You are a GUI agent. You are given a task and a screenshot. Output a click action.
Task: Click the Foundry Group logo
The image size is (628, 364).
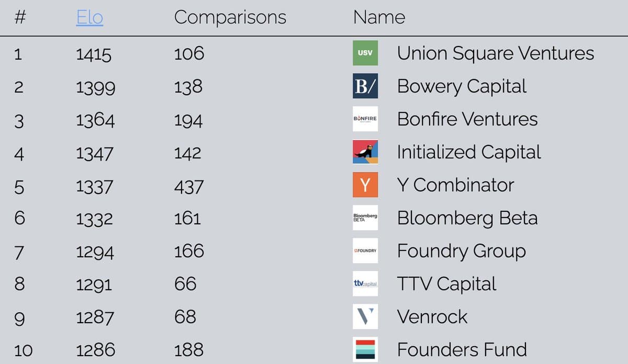coord(365,251)
